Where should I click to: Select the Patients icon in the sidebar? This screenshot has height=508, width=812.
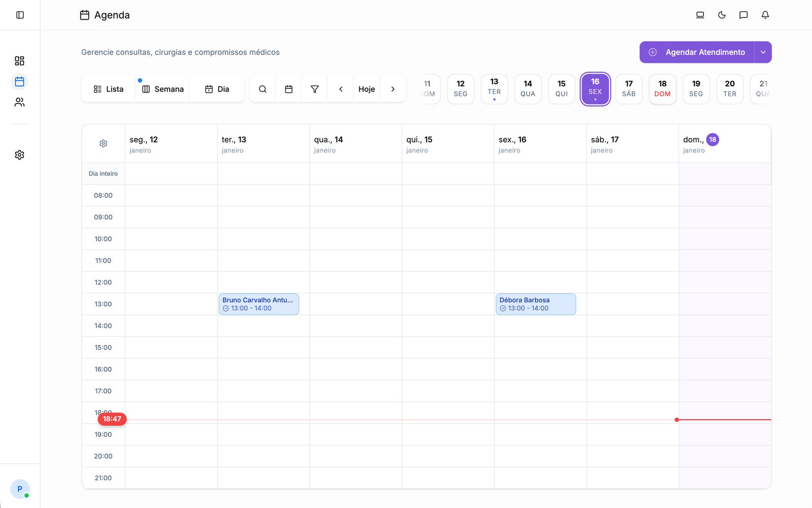[20, 102]
